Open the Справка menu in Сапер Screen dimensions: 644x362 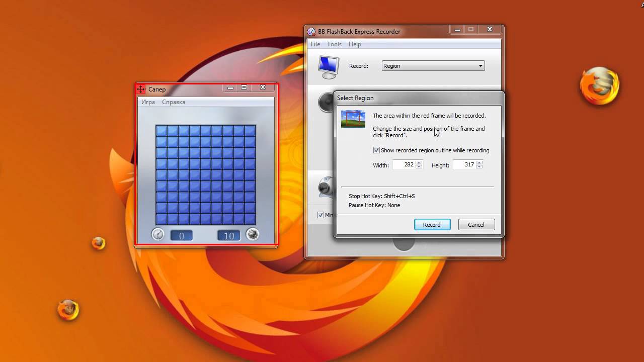[174, 102]
